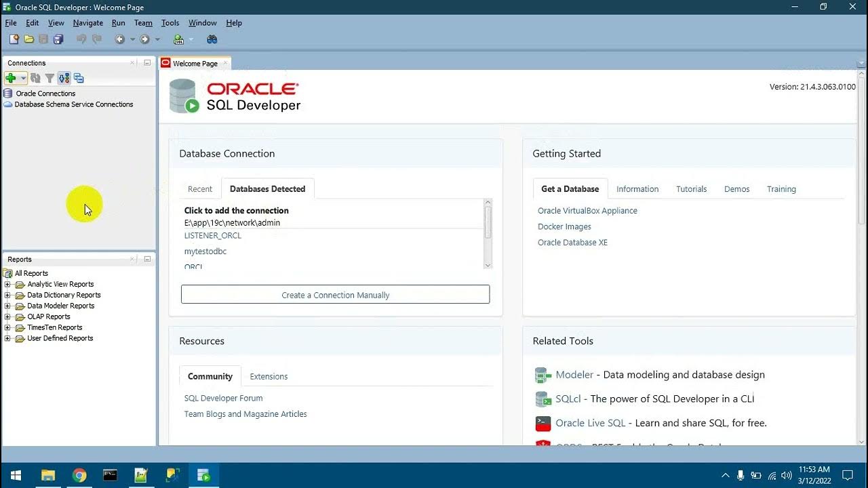This screenshot has height=488, width=868.
Task: Click the Windows Start button
Action: pyautogui.click(x=16, y=475)
